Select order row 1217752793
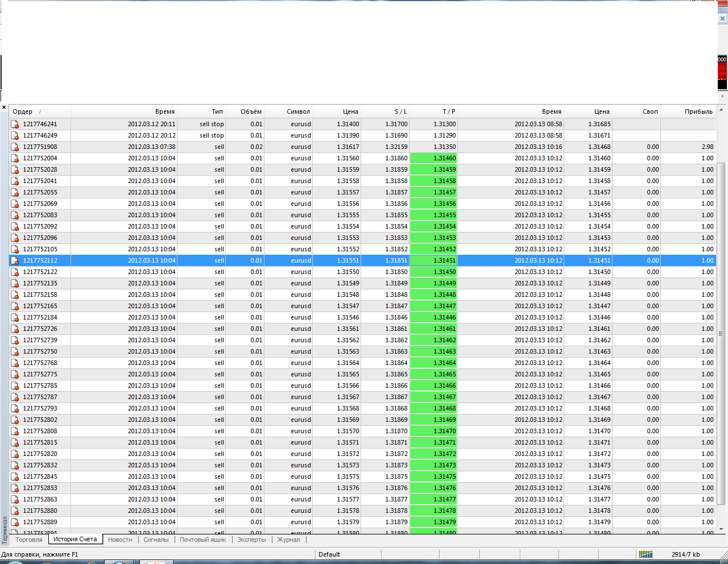Image resolution: width=728 pixels, height=564 pixels. pyautogui.click(x=363, y=408)
